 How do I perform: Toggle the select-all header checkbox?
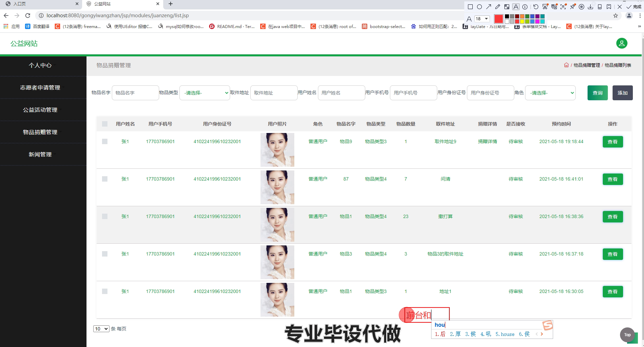[105, 124]
